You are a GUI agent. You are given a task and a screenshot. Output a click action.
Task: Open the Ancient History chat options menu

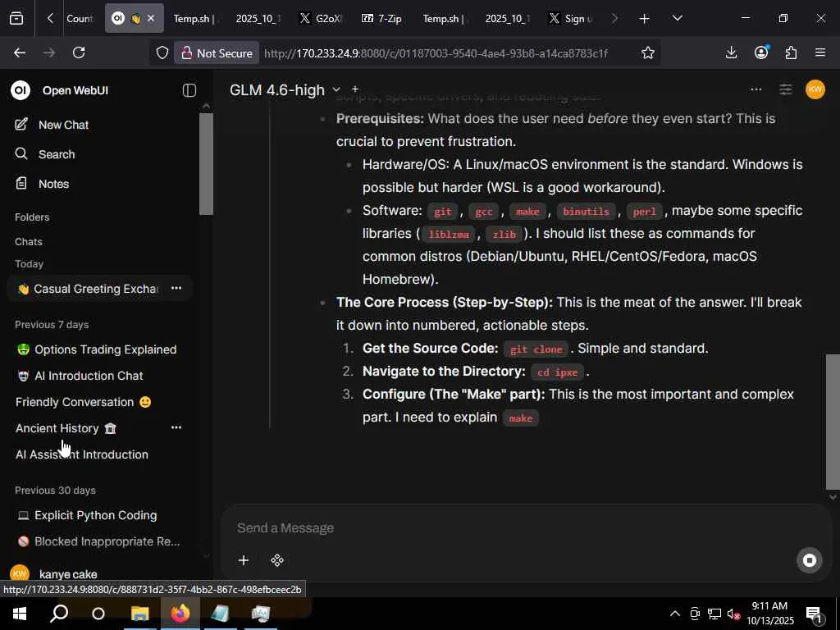[x=176, y=427]
